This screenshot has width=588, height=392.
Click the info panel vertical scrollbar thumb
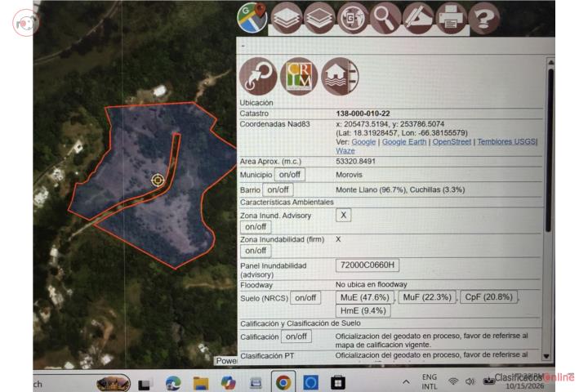(550, 149)
